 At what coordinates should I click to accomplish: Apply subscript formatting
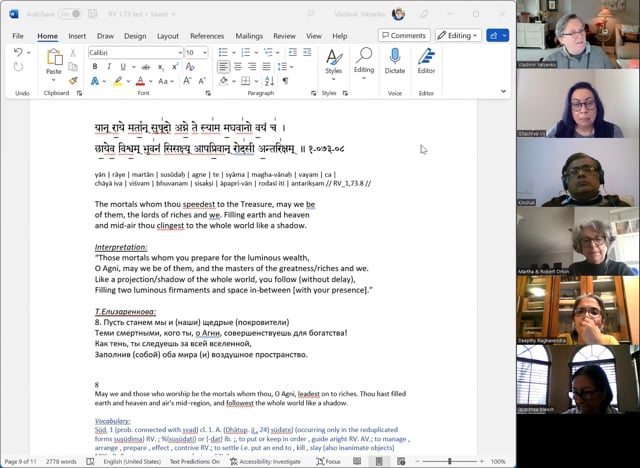[161, 67]
